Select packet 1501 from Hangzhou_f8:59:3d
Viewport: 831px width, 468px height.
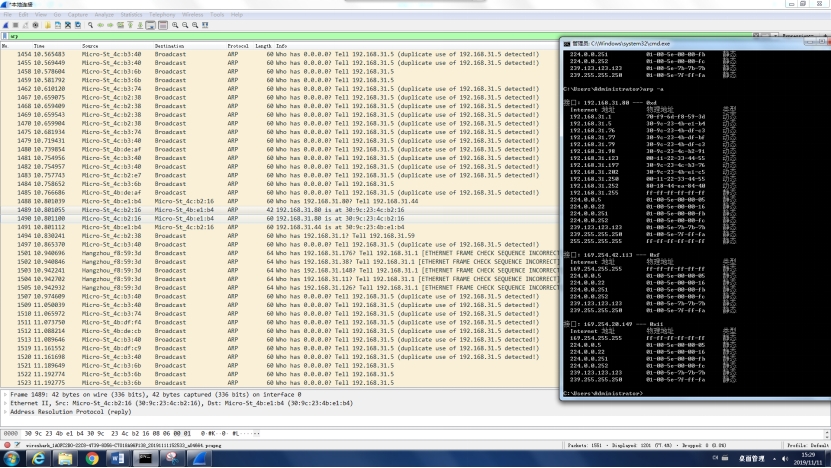(280, 253)
